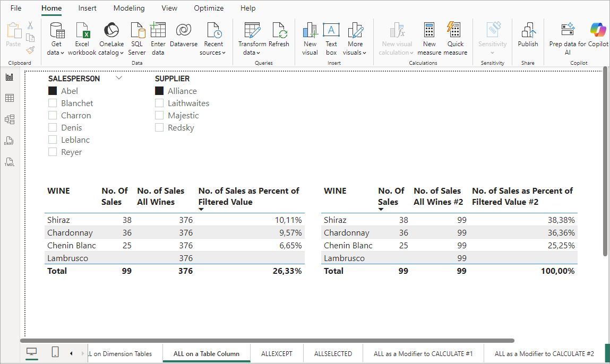Viewport: 610px width, 364px height.
Task: Click the Refresh icon in Queries
Action: click(x=279, y=35)
